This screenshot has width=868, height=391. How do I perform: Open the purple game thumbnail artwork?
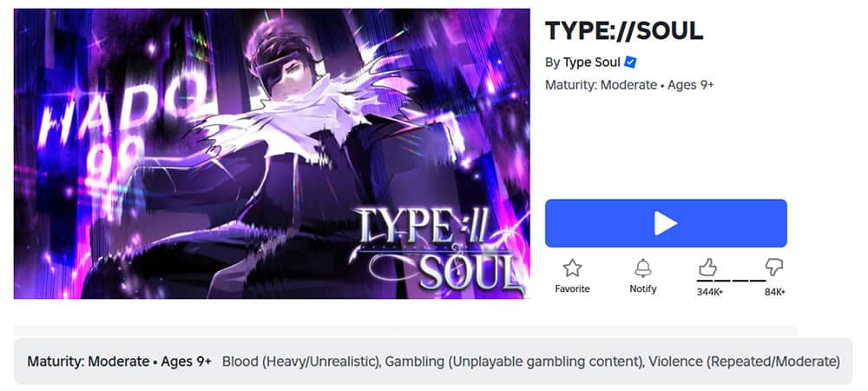pyautogui.click(x=272, y=154)
